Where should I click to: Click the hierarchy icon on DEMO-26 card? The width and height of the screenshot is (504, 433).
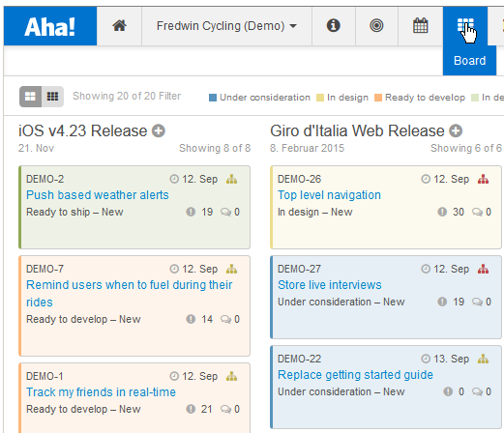tap(483, 179)
